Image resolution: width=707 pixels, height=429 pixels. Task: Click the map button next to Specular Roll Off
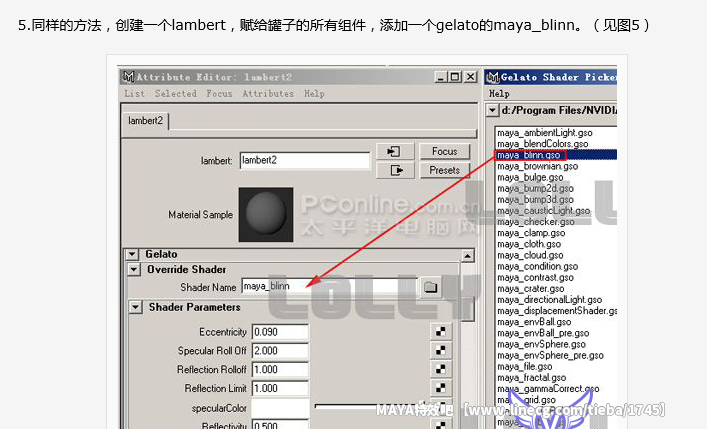pos(440,350)
